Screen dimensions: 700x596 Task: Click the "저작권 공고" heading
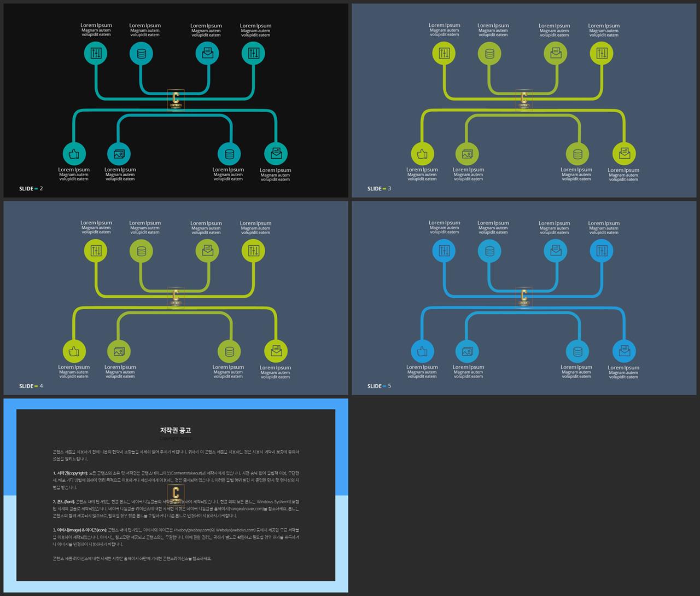176,430
